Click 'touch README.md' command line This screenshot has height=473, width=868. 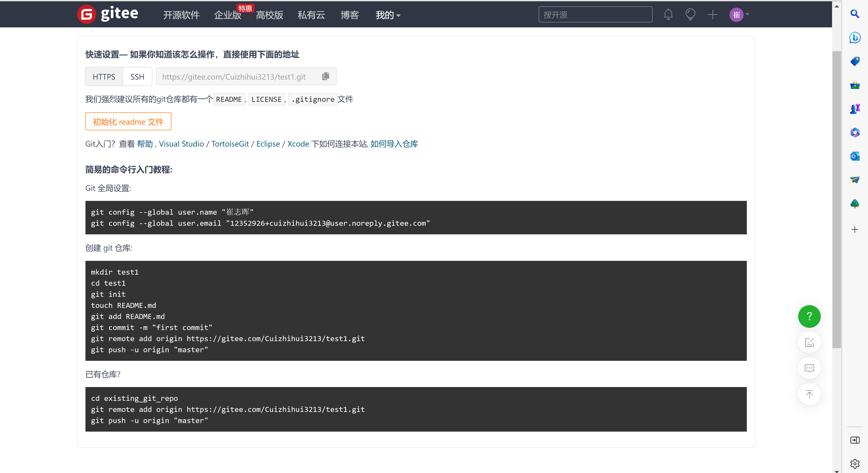123,305
